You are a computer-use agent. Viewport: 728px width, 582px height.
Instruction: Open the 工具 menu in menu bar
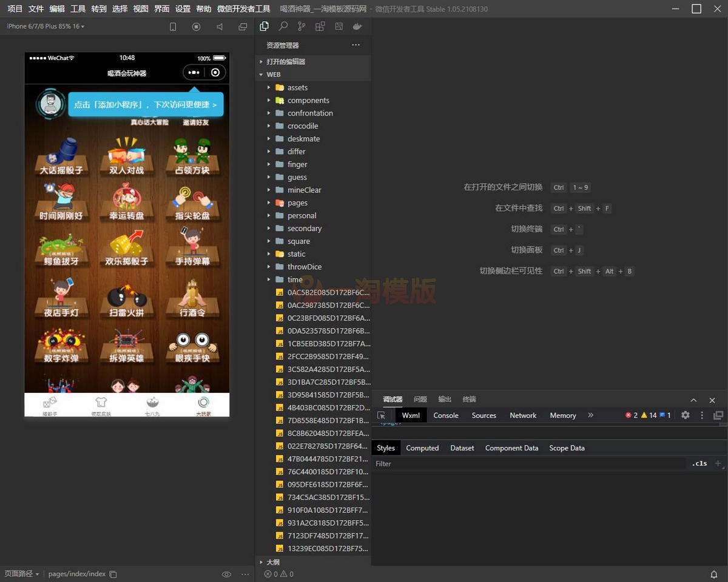pyautogui.click(x=78, y=8)
